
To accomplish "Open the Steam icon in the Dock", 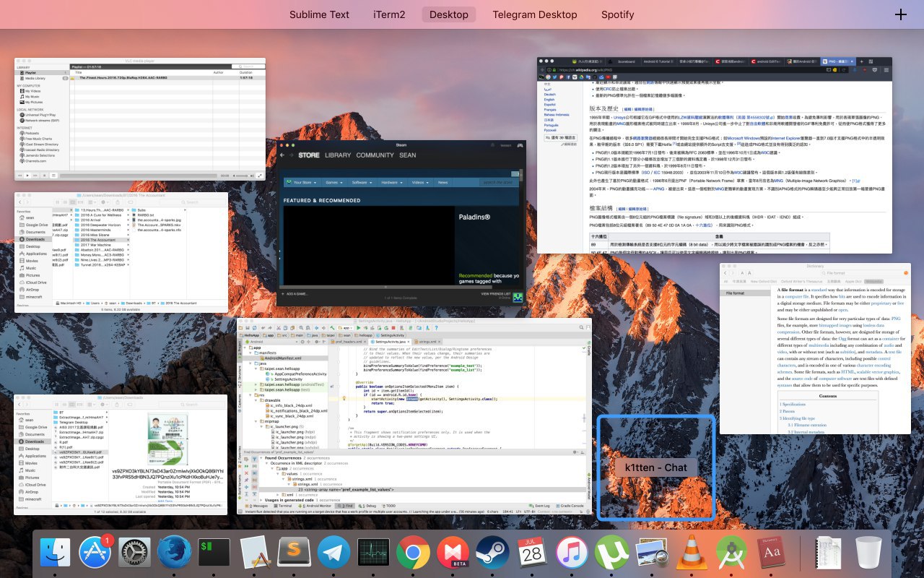I will [x=492, y=553].
